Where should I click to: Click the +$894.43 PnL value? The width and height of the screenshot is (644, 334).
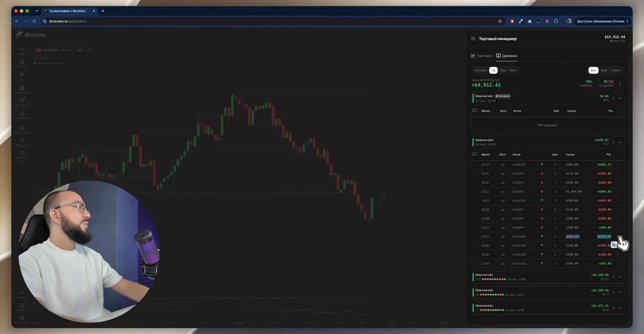coord(604,192)
